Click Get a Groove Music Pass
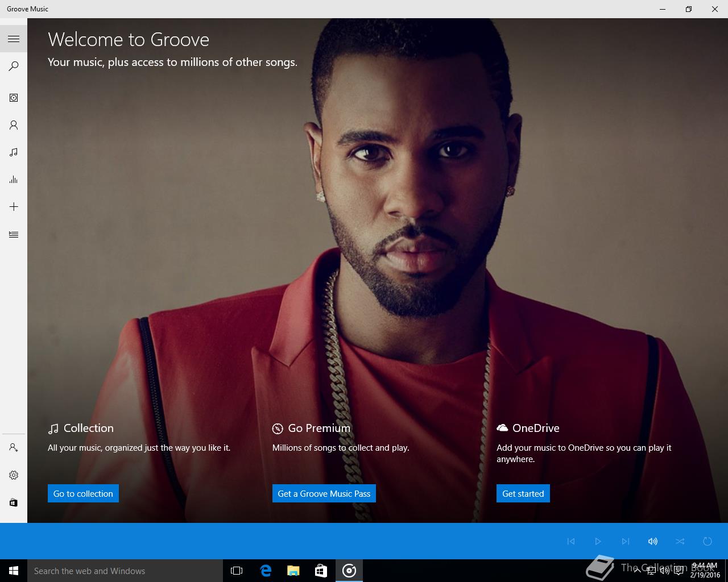 click(x=324, y=493)
